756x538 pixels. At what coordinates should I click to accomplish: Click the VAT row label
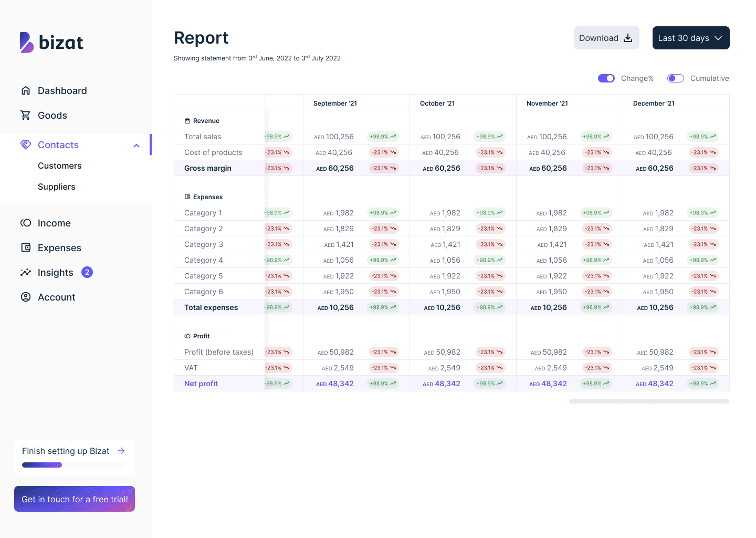click(191, 368)
